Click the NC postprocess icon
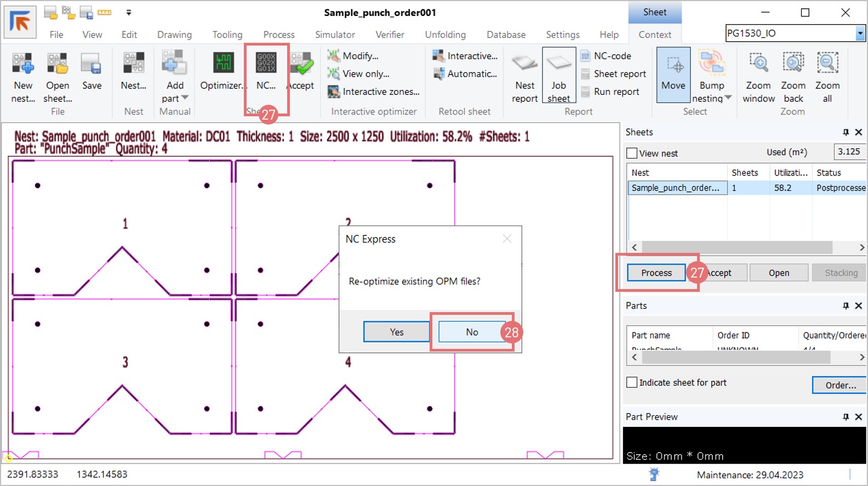 [266, 64]
